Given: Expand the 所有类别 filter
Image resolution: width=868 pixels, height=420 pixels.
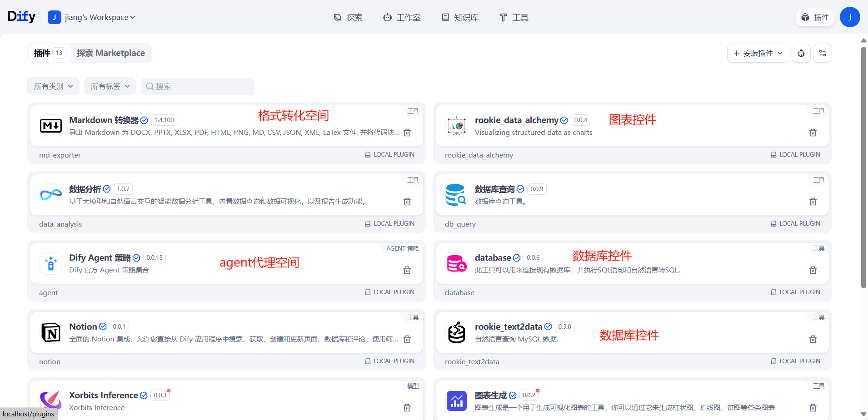Looking at the screenshot, I should point(53,86).
